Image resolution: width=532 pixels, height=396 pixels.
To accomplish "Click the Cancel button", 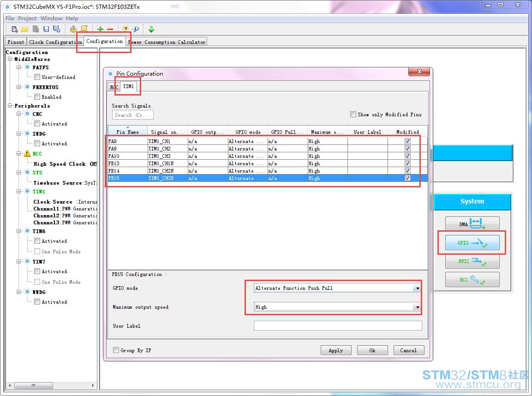I will click(x=408, y=350).
